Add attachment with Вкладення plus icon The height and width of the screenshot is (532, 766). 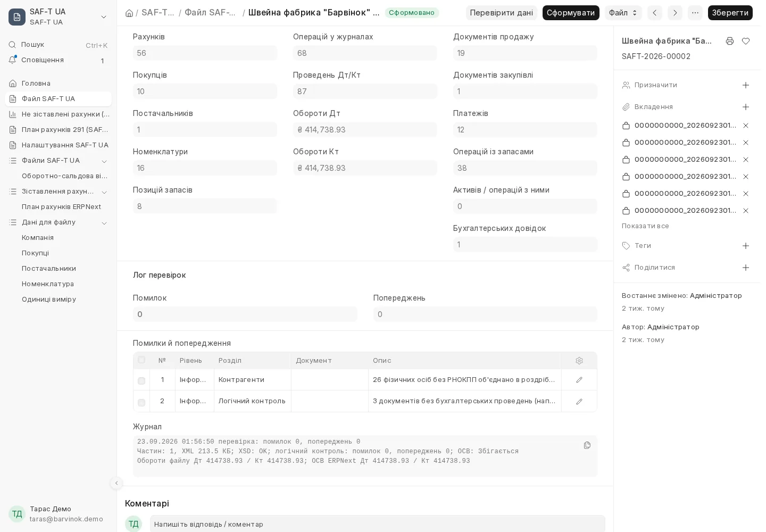point(746,107)
